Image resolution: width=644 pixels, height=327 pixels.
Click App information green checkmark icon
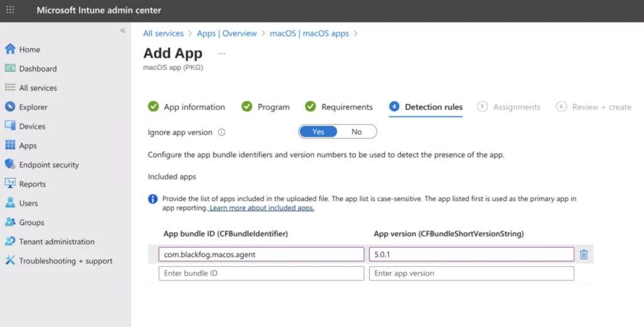click(153, 106)
